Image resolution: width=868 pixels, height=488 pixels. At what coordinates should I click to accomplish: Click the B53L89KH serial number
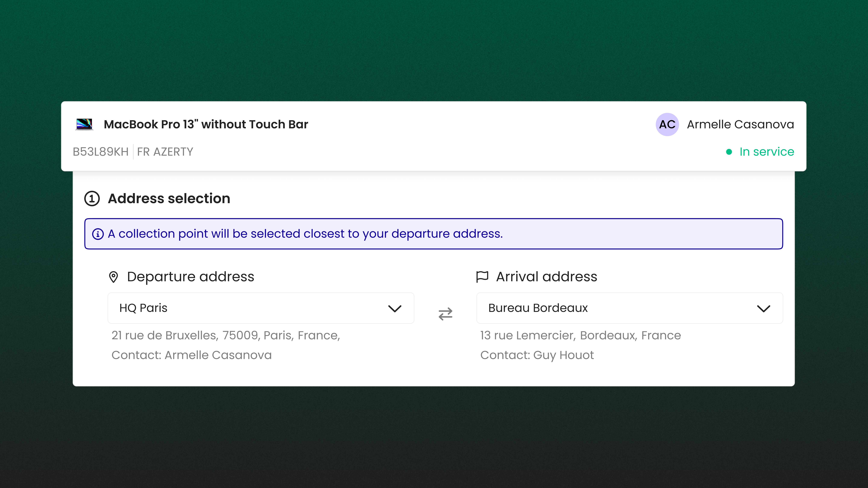tap(101, 152)
